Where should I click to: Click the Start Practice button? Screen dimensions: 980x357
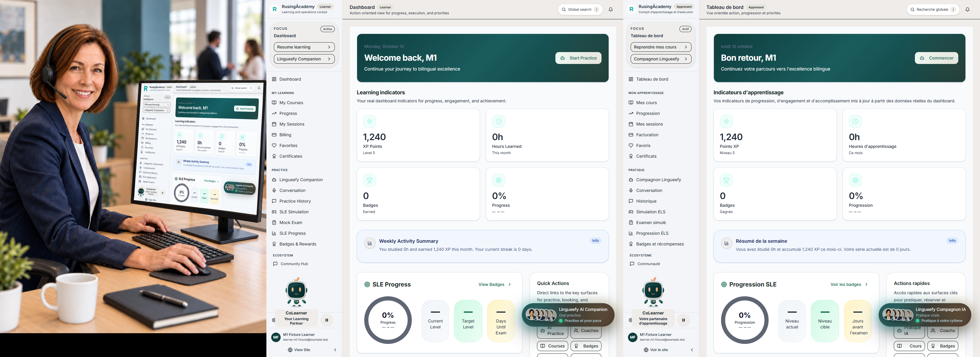(x=578, y=58)
